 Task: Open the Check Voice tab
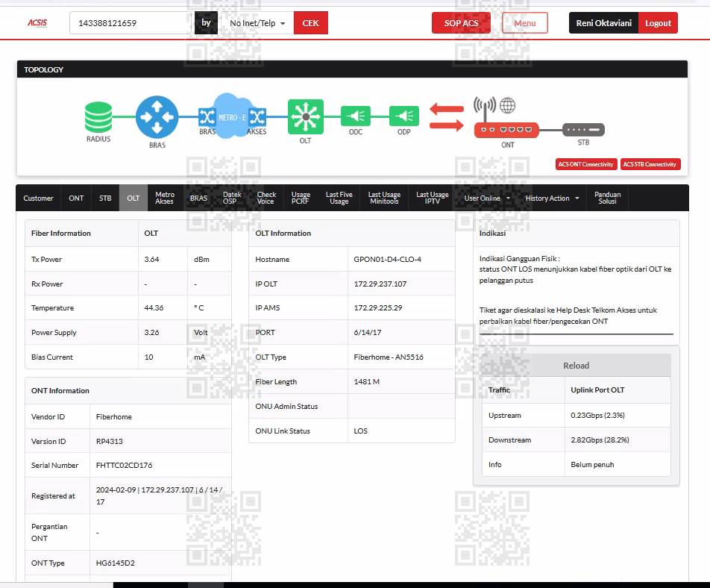point(266,198)
